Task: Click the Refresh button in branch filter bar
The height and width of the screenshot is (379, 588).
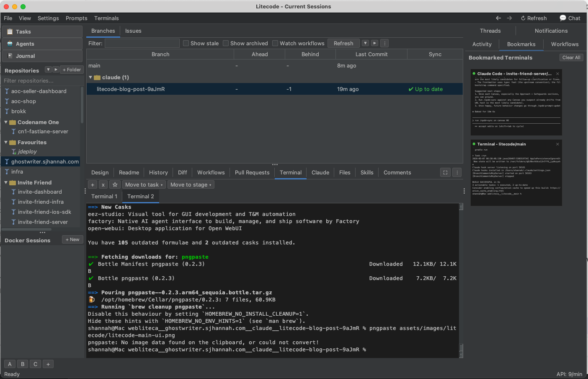Action: pyautogui.click(x=343, y=43)
